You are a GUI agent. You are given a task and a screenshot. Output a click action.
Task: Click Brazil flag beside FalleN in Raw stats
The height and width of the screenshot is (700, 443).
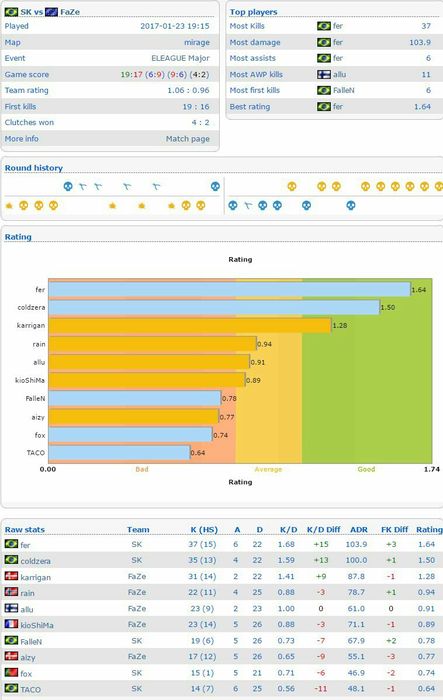(x=11, y=640)
